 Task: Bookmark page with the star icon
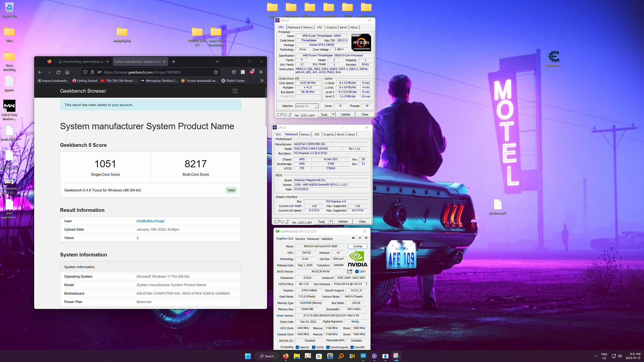point(216,72)
